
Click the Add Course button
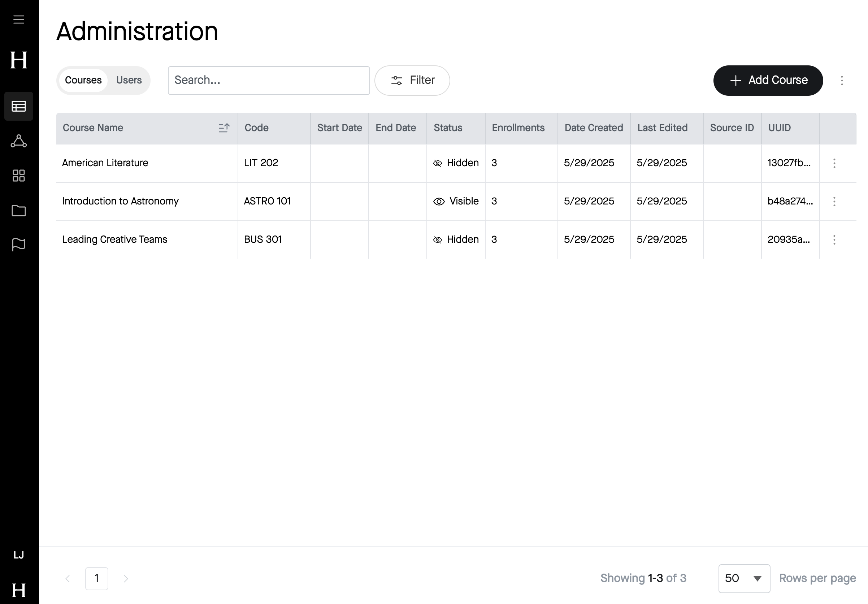click(768, 80)
